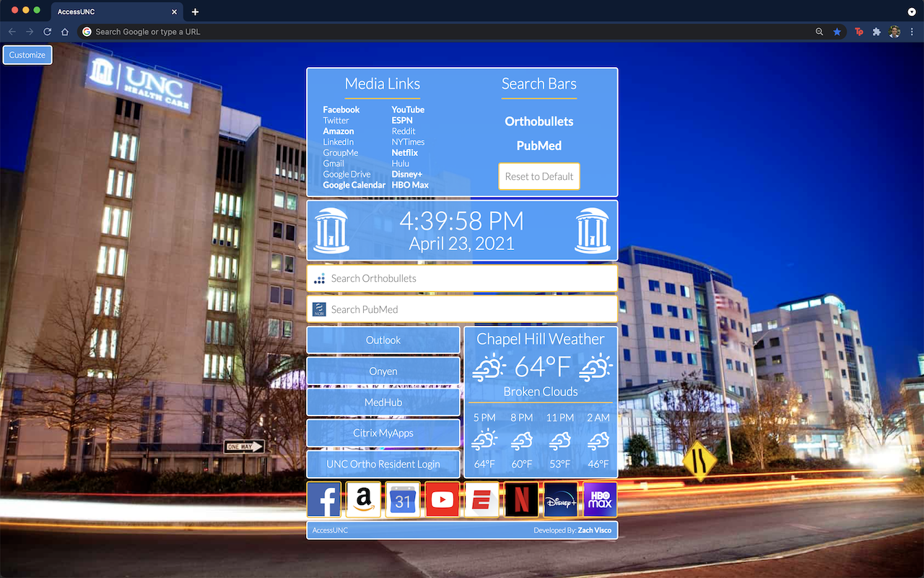The image size is (924, 578).
Task: Click Reset to Default button
Action: click(539, 176)
